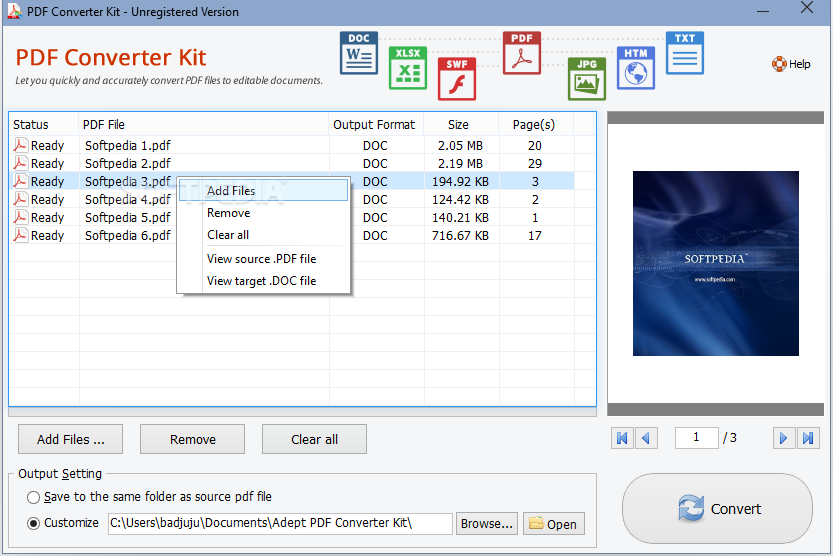The height and width of the screenshot is (556, 833).
Task: Click Browse... to choose output folder
Action: [x=487, y=524]
